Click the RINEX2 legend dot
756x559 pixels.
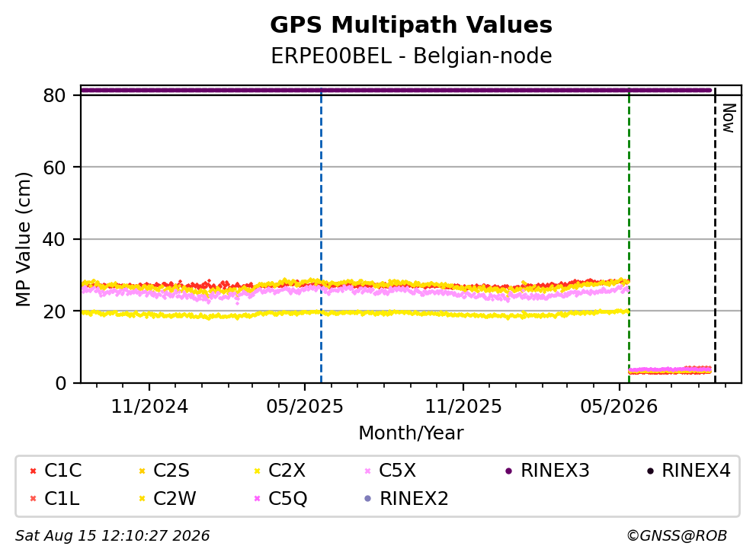(x=368, y=499)
